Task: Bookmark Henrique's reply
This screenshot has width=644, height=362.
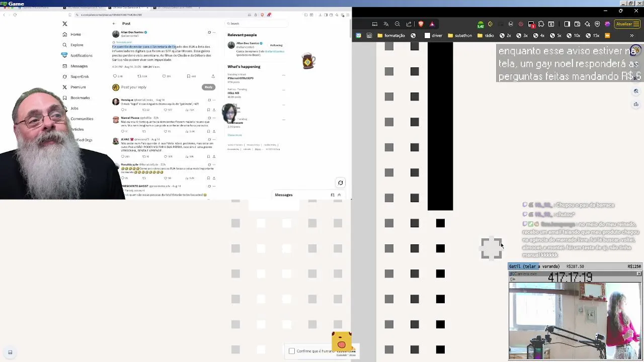Action: (208, 110)
